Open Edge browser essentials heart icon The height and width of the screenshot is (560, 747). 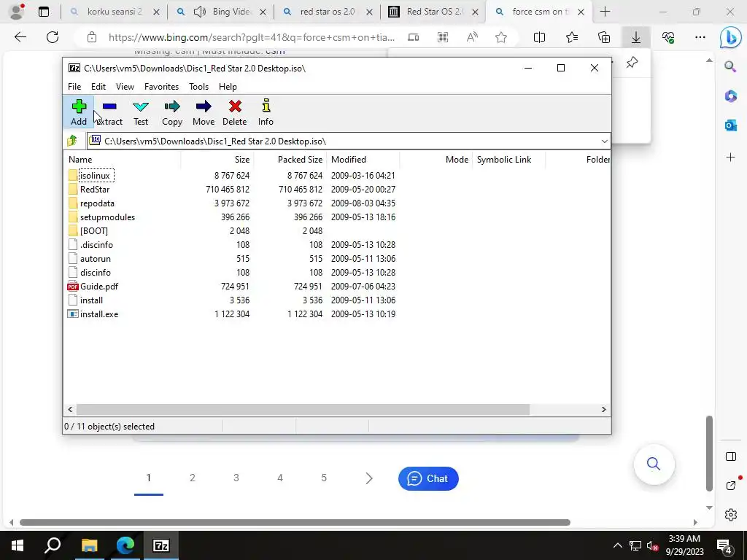(668, 37)
